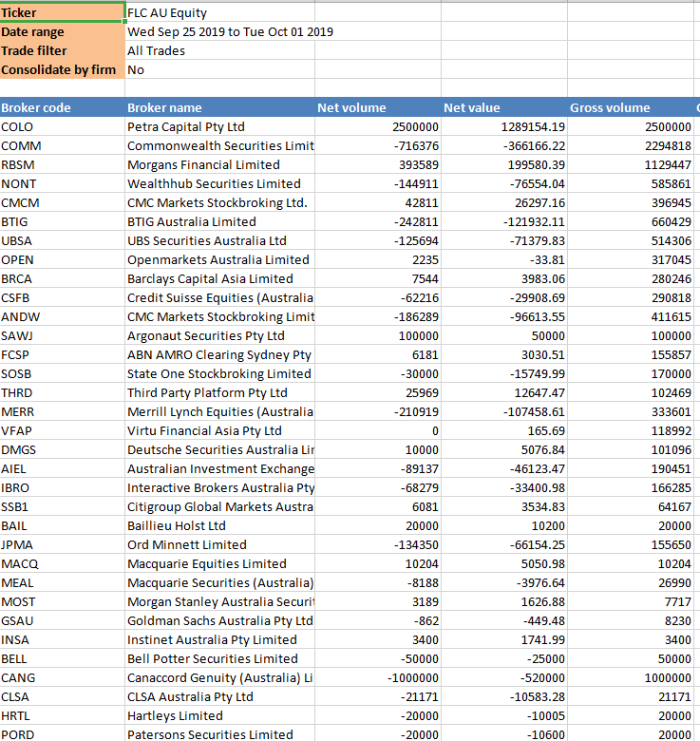The image size is (700, 741).
Task: Click 'Morgans Financial Limited' cell
Action: (x=220, y=164)
